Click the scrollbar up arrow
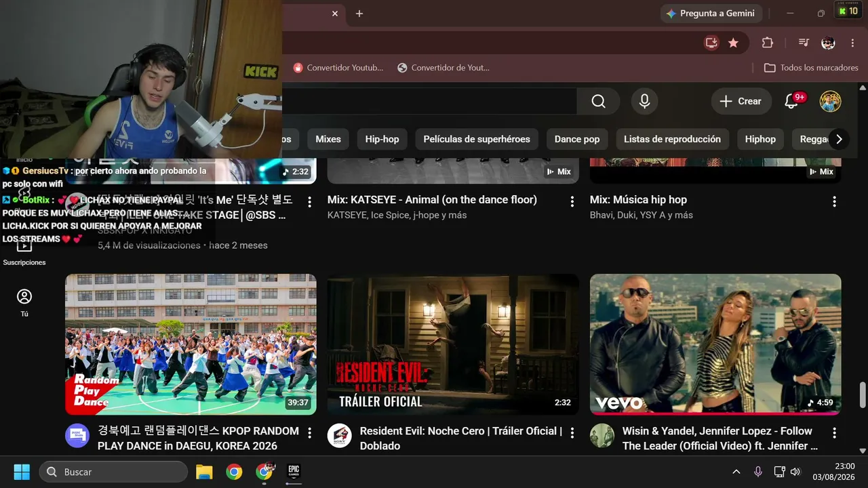Image resolution: width=868 pixels, height=488 pixels. (863, 87)
